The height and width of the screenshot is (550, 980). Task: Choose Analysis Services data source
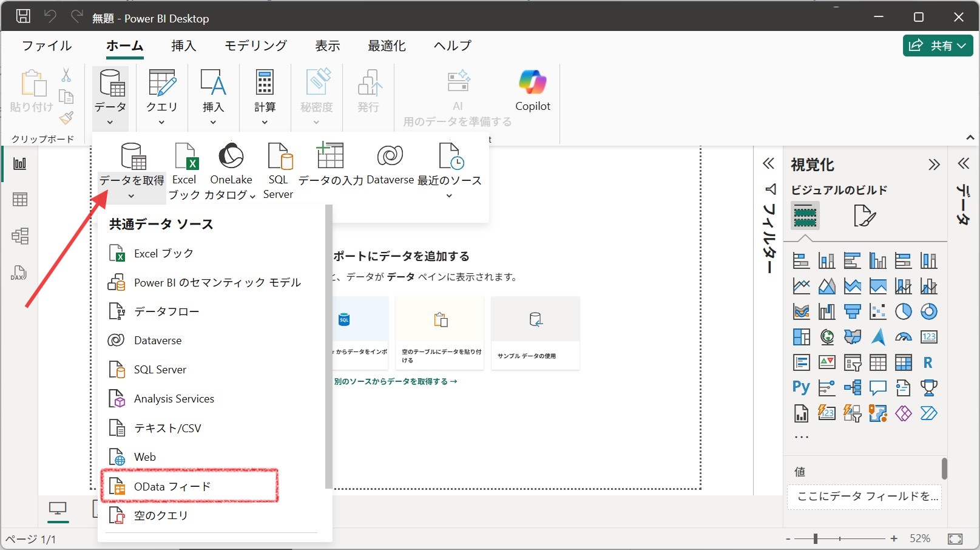[x=212, y=399]
